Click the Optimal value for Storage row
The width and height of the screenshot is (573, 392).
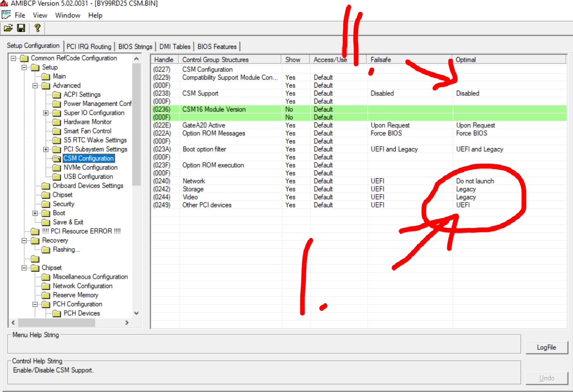click(x=466, y=189)
